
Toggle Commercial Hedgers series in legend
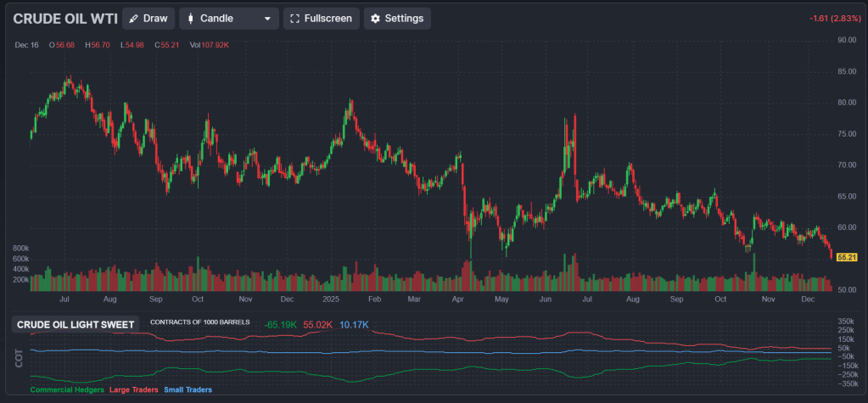tap(66, 390)
